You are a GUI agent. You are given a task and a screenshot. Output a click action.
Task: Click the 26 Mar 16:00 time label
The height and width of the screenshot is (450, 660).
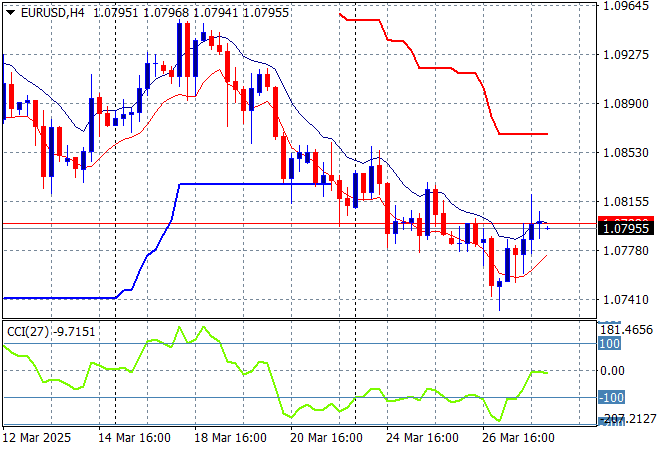coord(518,438)
